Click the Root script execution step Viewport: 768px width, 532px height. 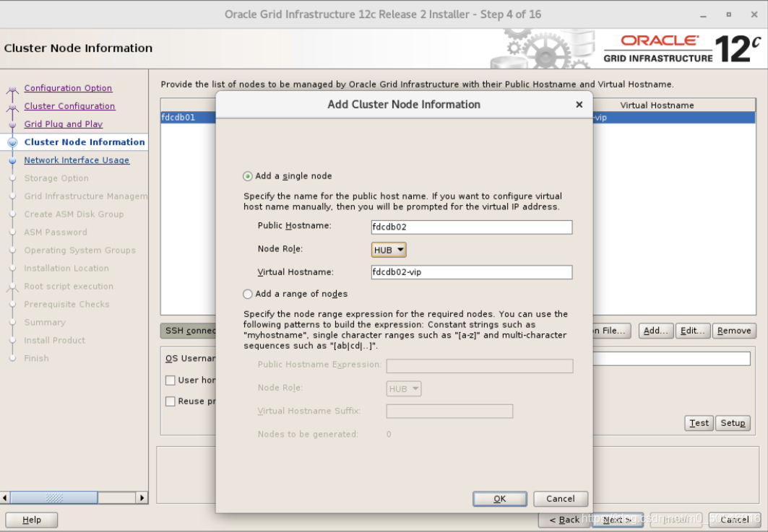point(69,287)
